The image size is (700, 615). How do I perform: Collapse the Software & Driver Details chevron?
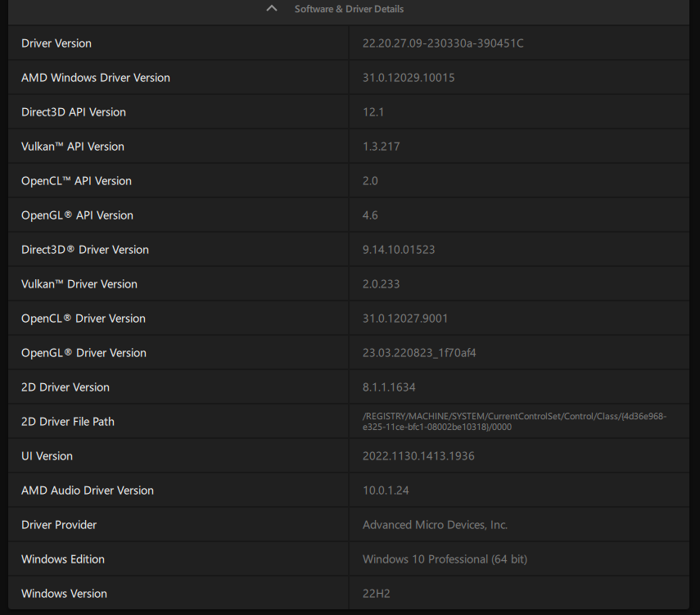272,9
